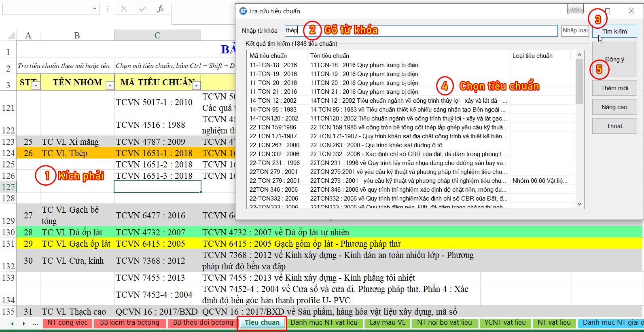This screenshot has width=644, height=332.
Task: Click the results list vertical scrollbar thumb
Action: pos(579,81)
